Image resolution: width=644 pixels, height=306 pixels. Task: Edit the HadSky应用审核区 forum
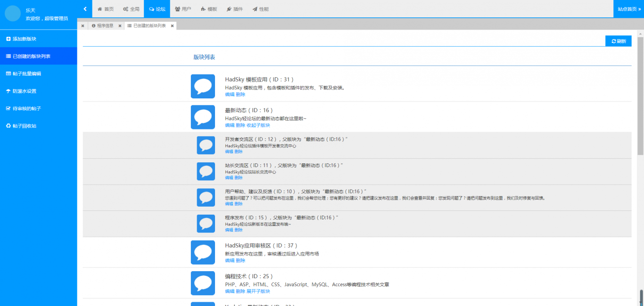pyautogui.click(x=230, y=260)
